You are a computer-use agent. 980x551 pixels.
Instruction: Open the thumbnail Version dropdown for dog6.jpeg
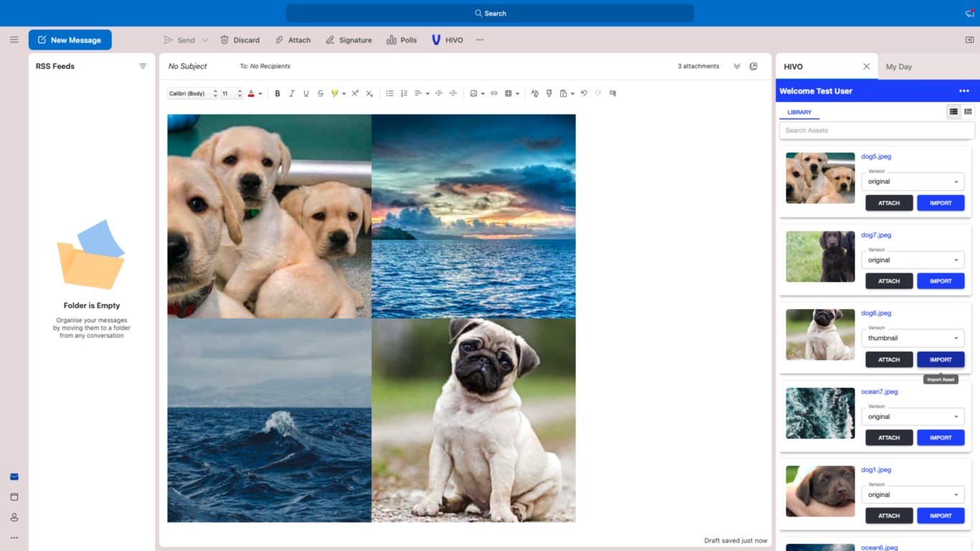click(913, 338)
